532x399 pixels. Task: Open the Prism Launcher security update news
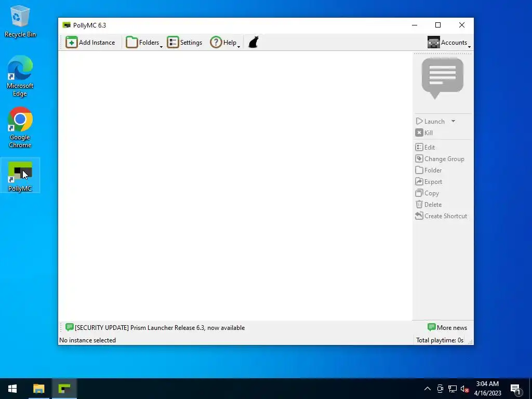(x=160, y=328)
